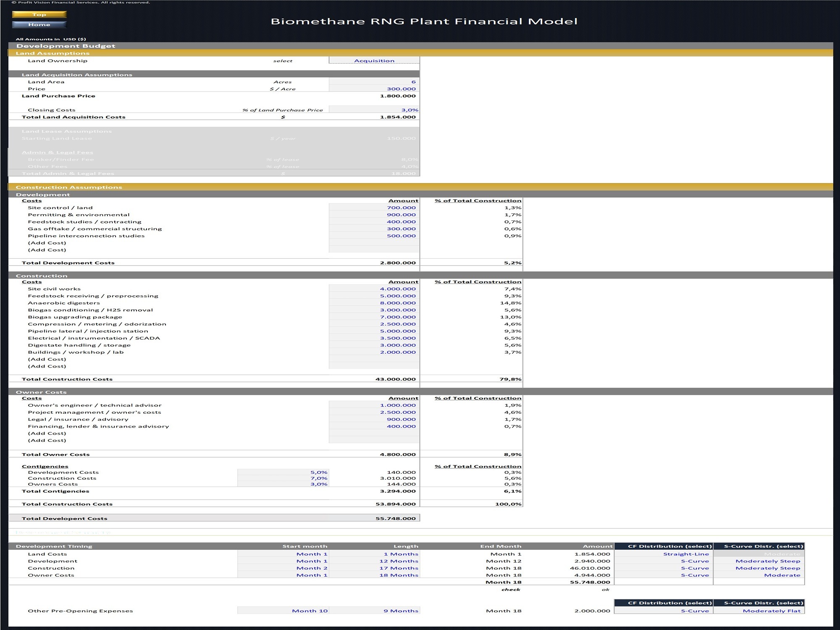The width and height of the screenshot is (840, 630).
Task: Select the Biogas upgrading package amount cell
Action: (x=374, y=317)
